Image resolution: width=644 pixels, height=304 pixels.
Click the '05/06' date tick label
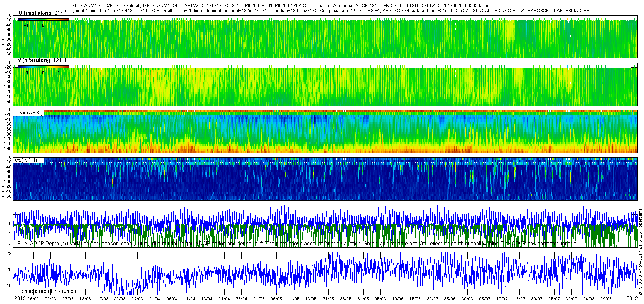(x=380, y=299)
